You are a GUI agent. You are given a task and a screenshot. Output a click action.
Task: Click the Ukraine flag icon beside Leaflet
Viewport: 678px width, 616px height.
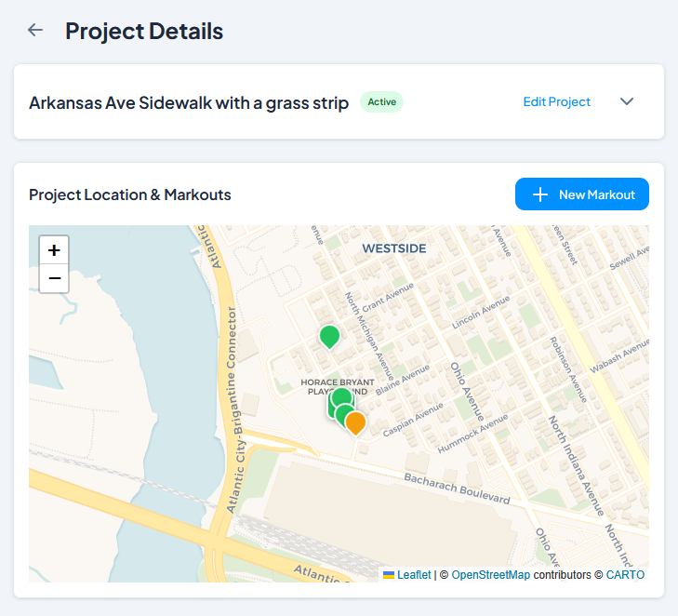389,575
